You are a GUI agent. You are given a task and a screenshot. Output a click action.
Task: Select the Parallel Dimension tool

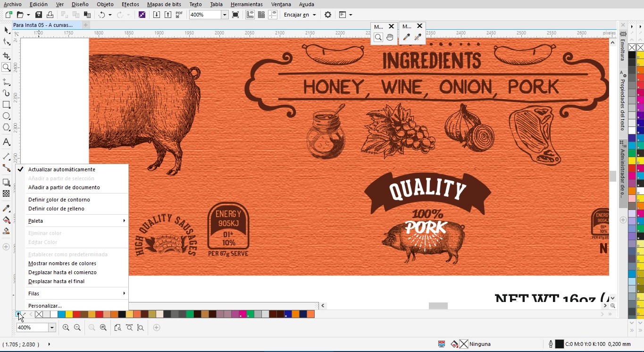(x=6, y=156)
